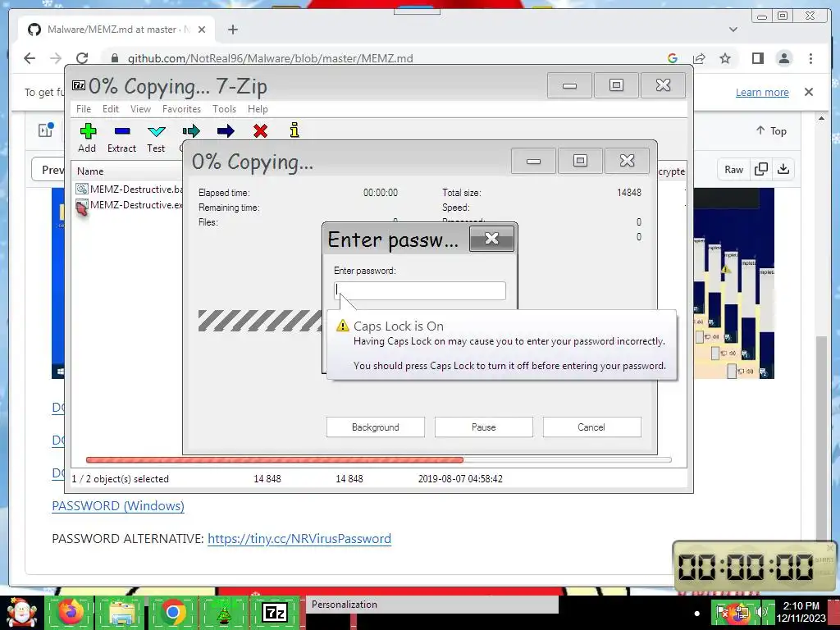Open the File menu in 7-Zip

tap(84, 109)
